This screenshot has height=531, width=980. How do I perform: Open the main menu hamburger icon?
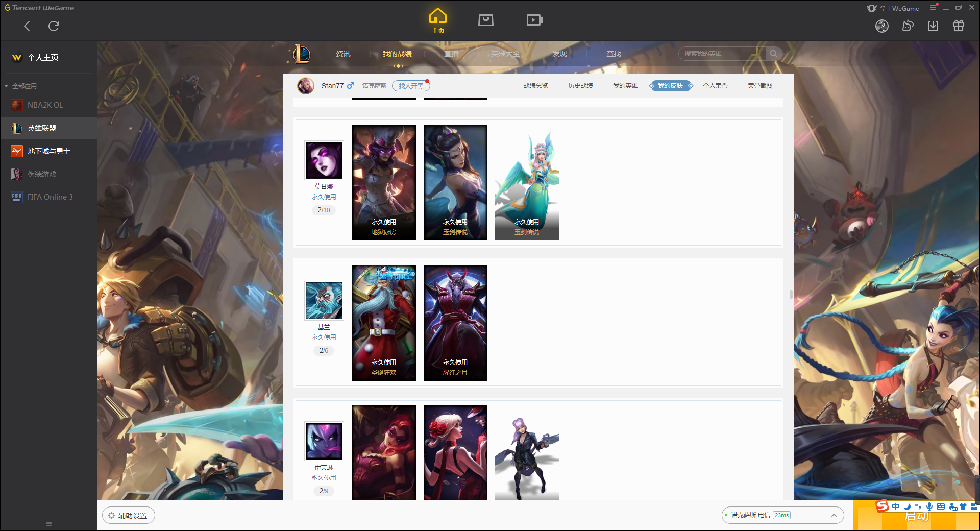pyautogui.click(x=933, y=7)
